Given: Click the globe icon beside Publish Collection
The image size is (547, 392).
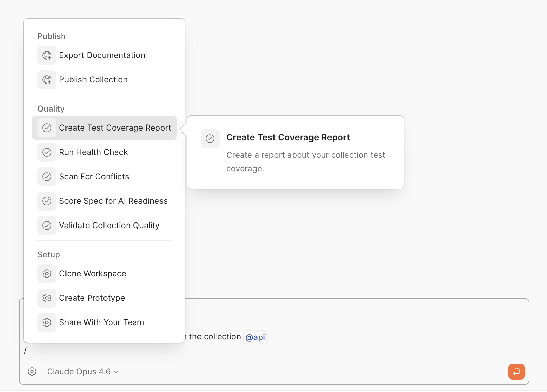Looking at the screenshot, I should pos(47,80).
